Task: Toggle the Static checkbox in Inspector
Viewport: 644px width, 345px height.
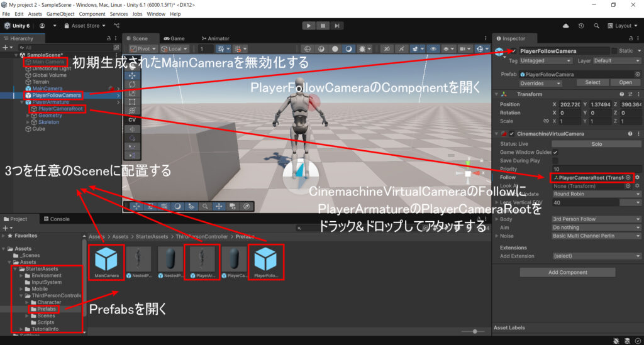Action: 614,51
